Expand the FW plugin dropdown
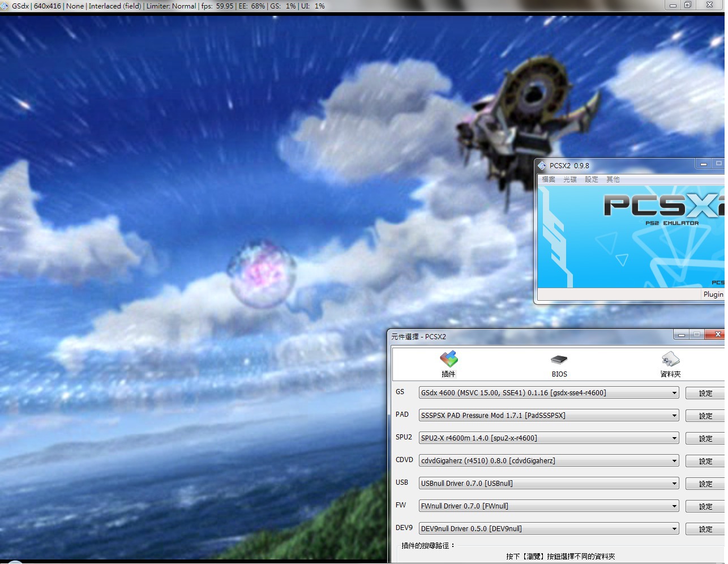 549,506
